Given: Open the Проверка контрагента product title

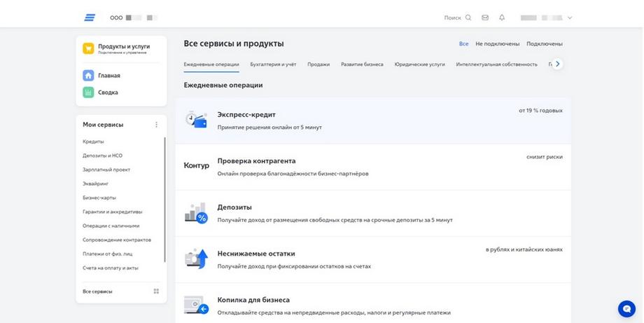Looking at the screenshot, I should click(x=256, y=161).
